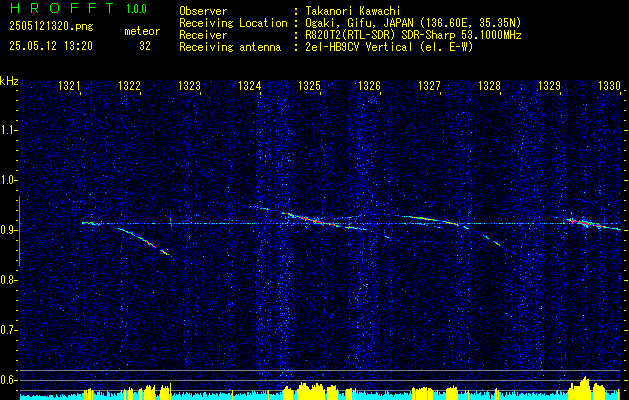This screenshot has width=629, height=400.
Task: Click the 1325 time marker
Action: [309, 86]
